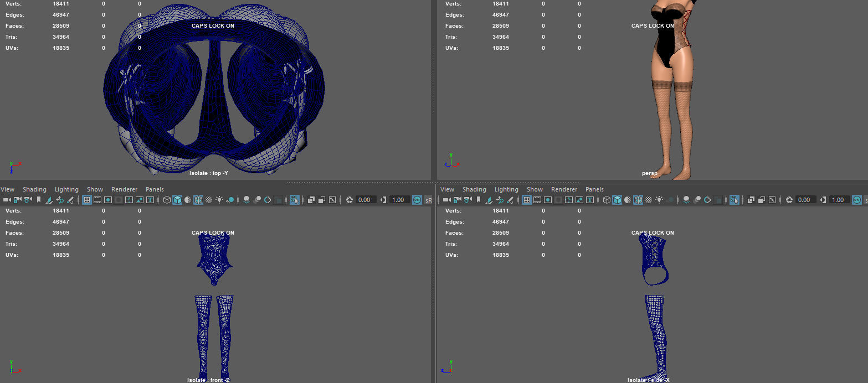The height and width of the screenshot is (383, 868).
Task: Click Use Default Material in front panel
Action: tap(188, 200)
